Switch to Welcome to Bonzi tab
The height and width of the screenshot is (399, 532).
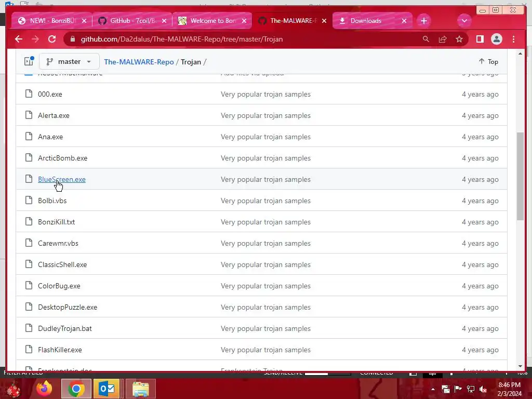[x=212, y=21]
